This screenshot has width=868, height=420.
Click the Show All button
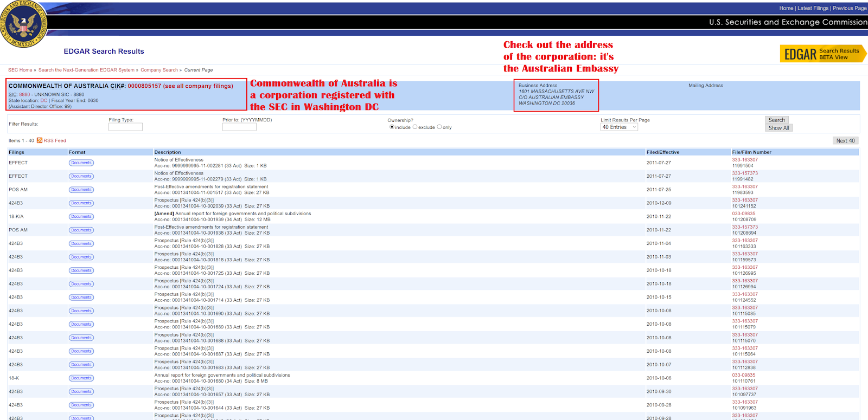point(778,128)
